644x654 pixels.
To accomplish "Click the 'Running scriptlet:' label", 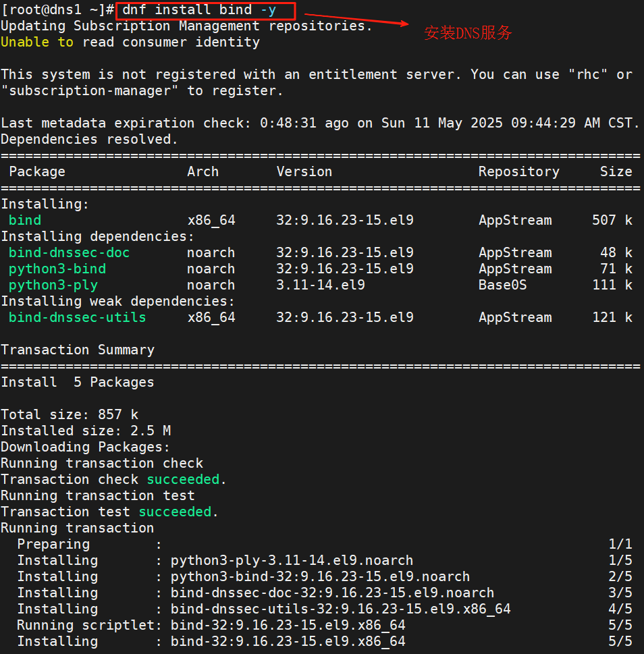I will 89,626.
